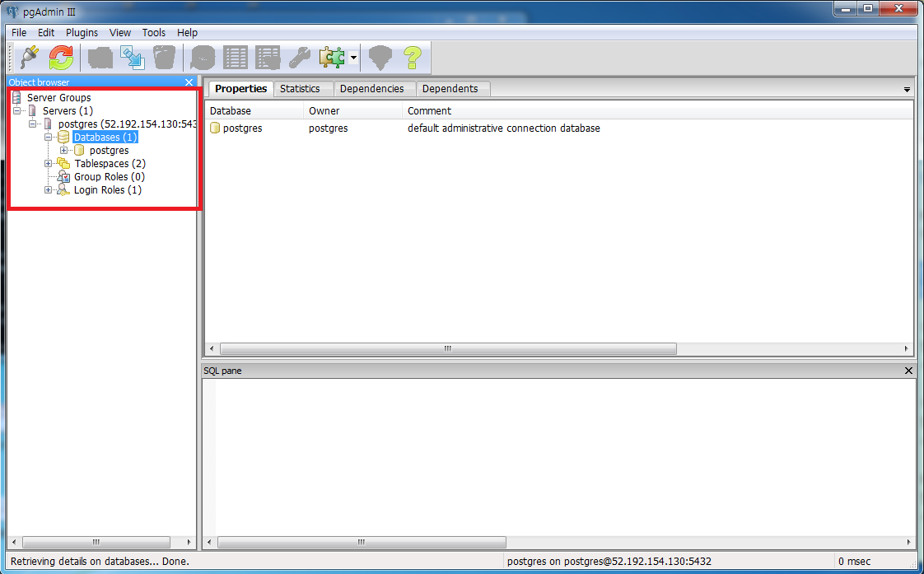
Task: Click the drop object trash icon
Action: tap(164, 57)
